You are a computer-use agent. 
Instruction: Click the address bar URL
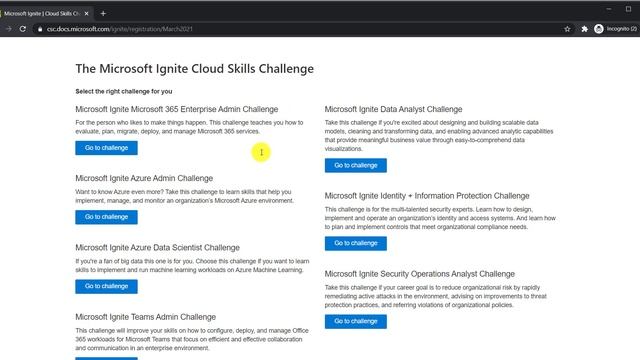pyautogui.click(x=120, y=29)
